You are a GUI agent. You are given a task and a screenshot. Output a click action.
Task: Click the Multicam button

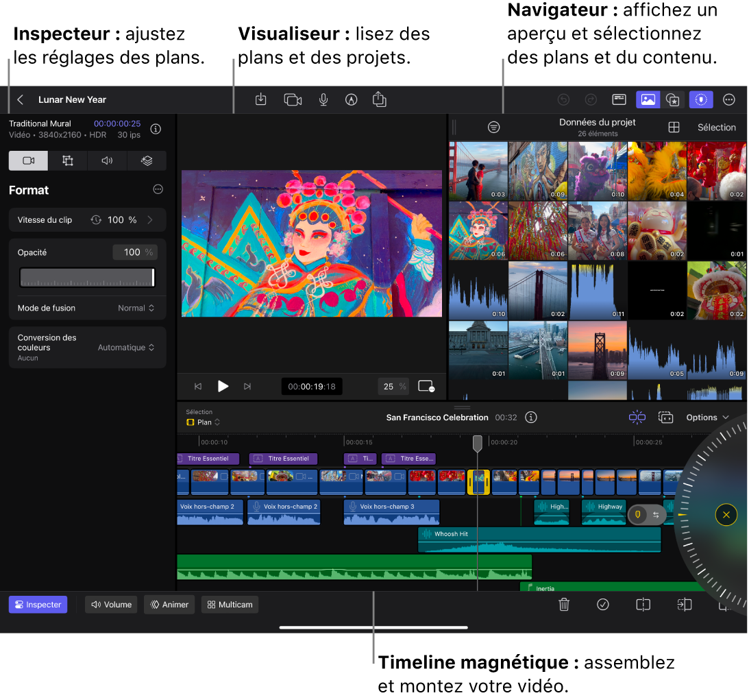click(x=230, y=605)
